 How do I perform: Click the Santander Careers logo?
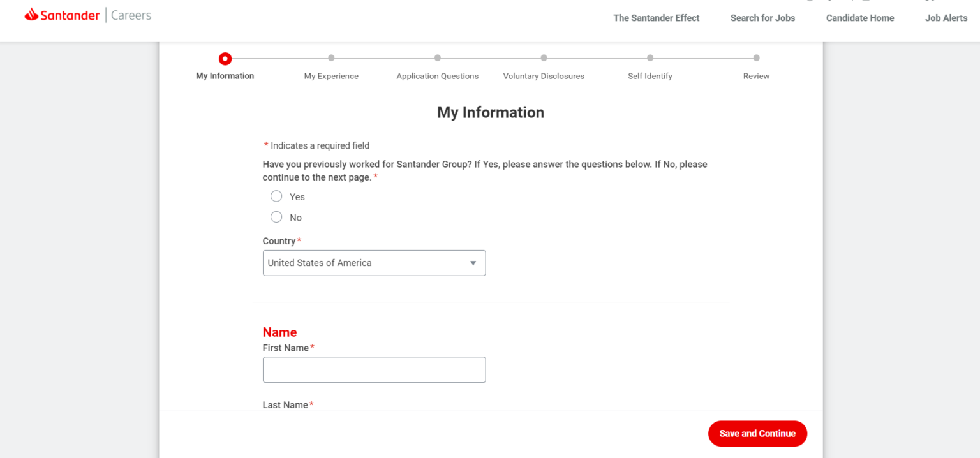coord(88,15)
